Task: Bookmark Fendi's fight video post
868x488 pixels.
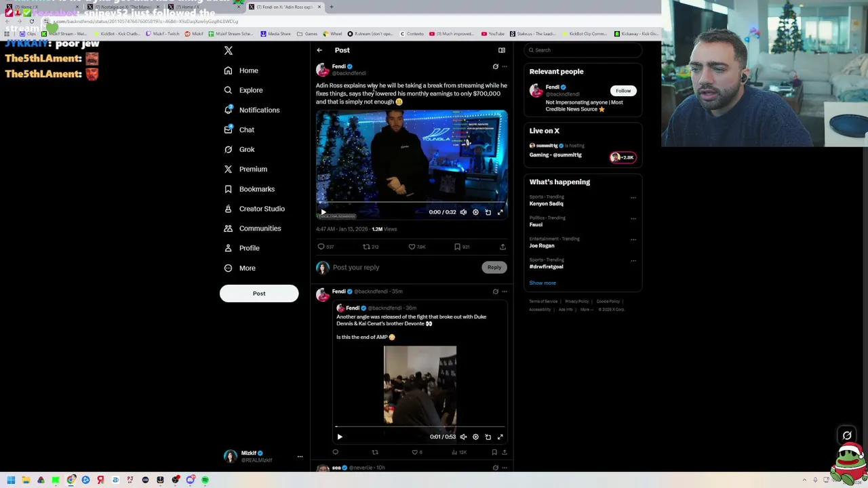Action: click(x=494, y=452)
